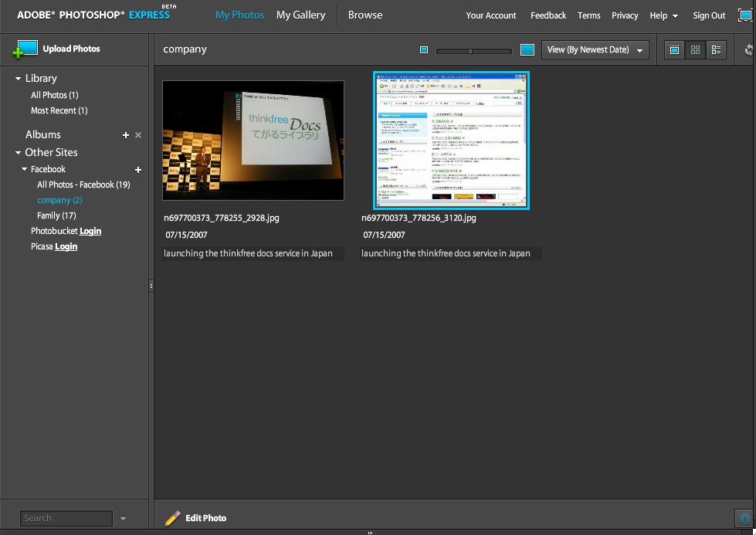Image resolution: width=756 pixels, height=535 pixels.
Task: Collapse the Library section
Action: 18,78
